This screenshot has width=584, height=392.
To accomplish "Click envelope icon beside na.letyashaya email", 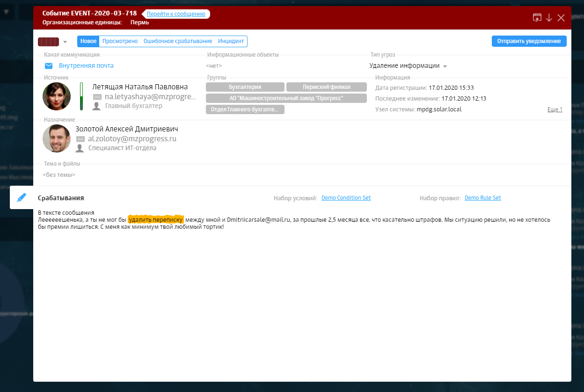I will click(97, 97).
